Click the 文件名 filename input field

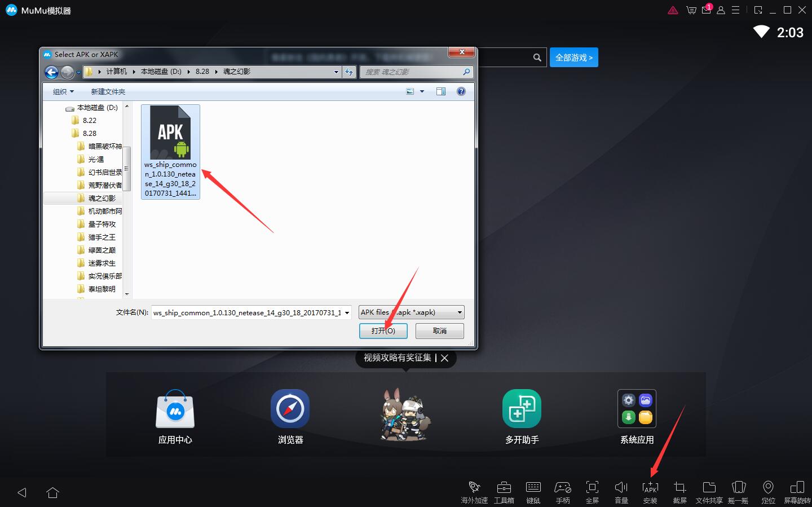[247, 312]
